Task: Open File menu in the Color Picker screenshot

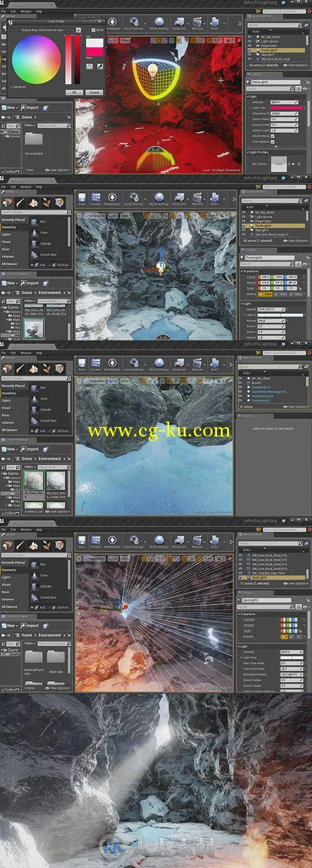Action: pos(4,11)
